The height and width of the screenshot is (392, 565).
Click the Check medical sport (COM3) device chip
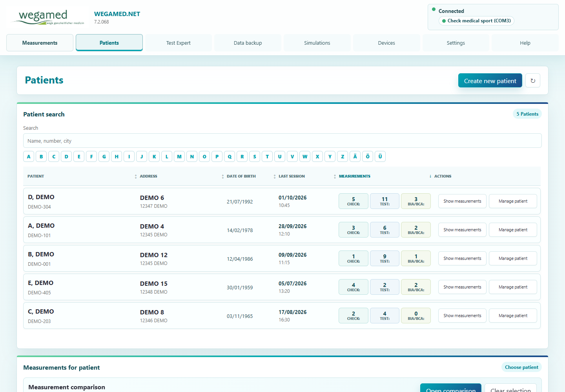(x=476, y=21)
